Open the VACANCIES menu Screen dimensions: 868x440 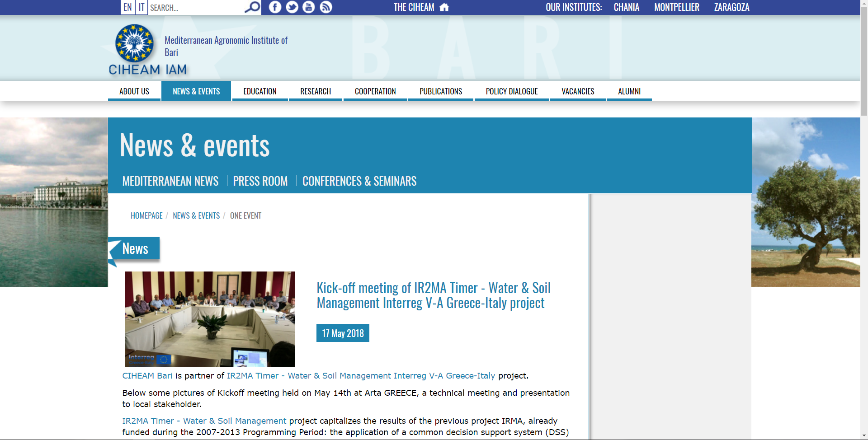click(578, 91)
